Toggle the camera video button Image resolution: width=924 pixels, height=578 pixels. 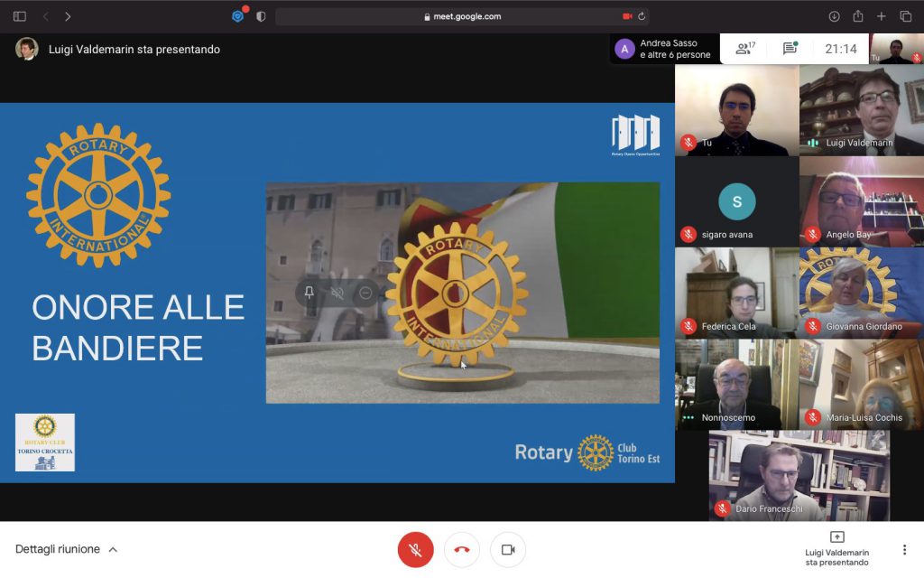[x=508, y=550]
